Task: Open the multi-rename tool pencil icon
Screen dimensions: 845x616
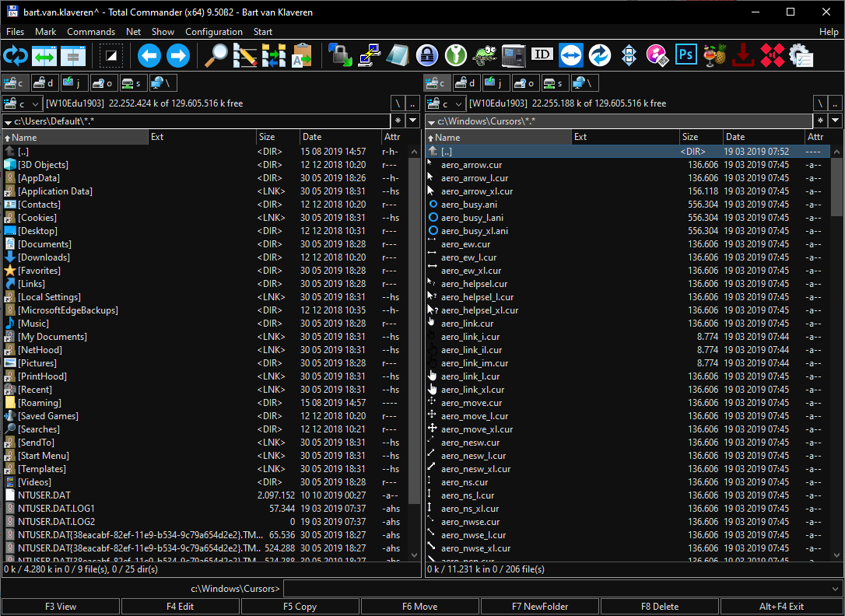Action: (245, 55)
